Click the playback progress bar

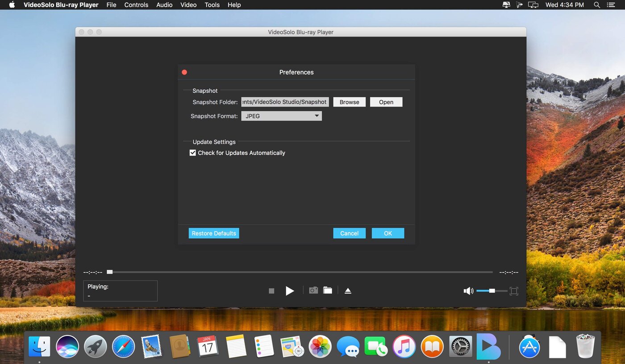coord(299,272)
